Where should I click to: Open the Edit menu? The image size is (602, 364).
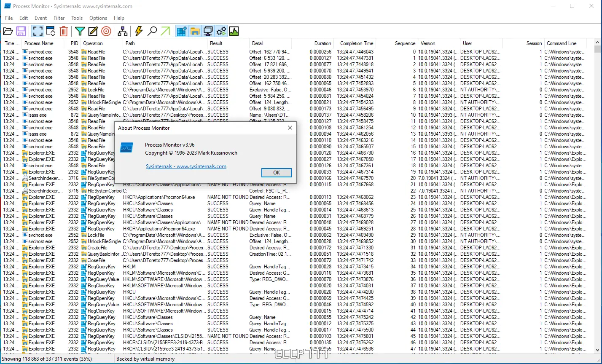click(x=24, y=18)
